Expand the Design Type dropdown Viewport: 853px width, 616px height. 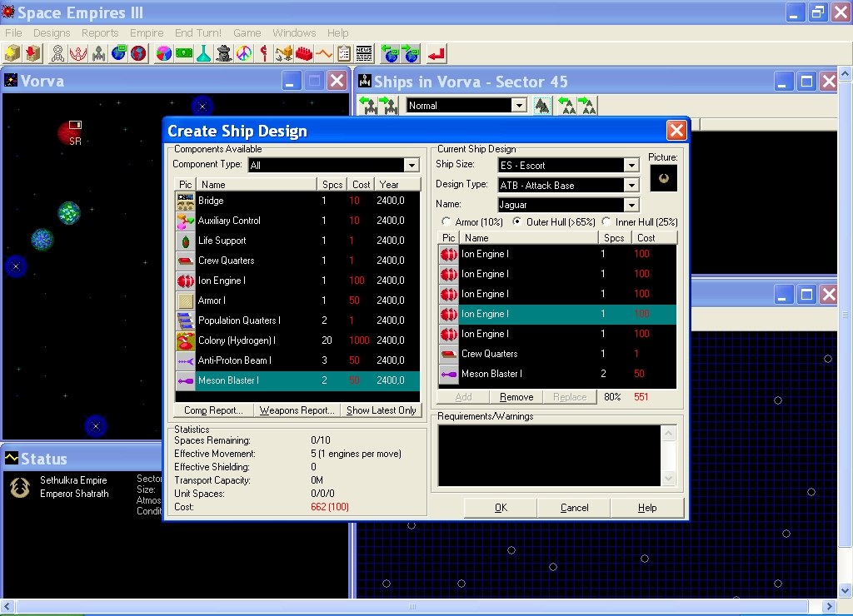pos(631,186)
